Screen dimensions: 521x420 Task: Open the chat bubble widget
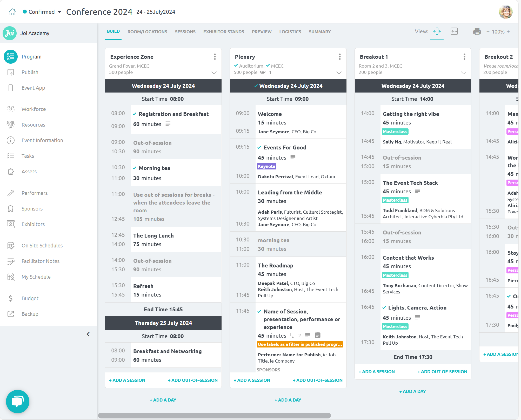pyautogui.click(x=17, y=402)
